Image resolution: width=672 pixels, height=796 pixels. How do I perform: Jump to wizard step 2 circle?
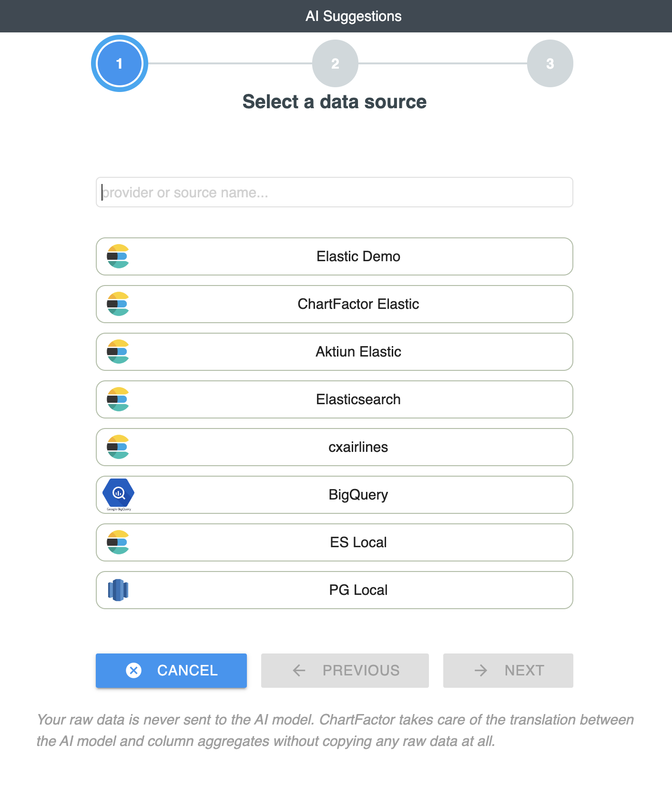335,63
